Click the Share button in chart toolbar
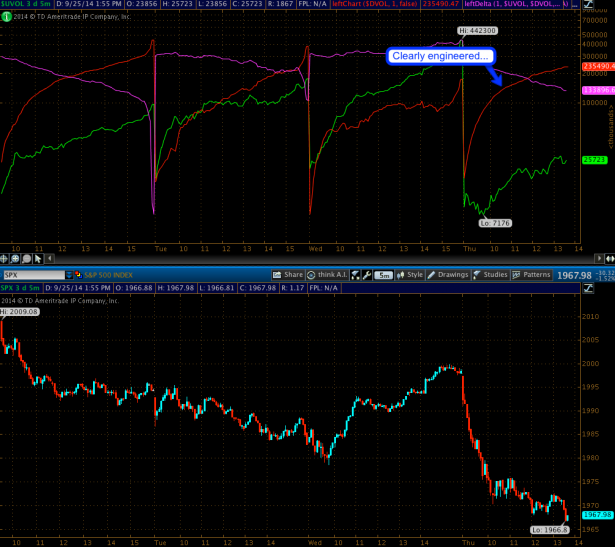Image resolution: width=615 pixels, height=547 pixels. (x=291, y=273)
